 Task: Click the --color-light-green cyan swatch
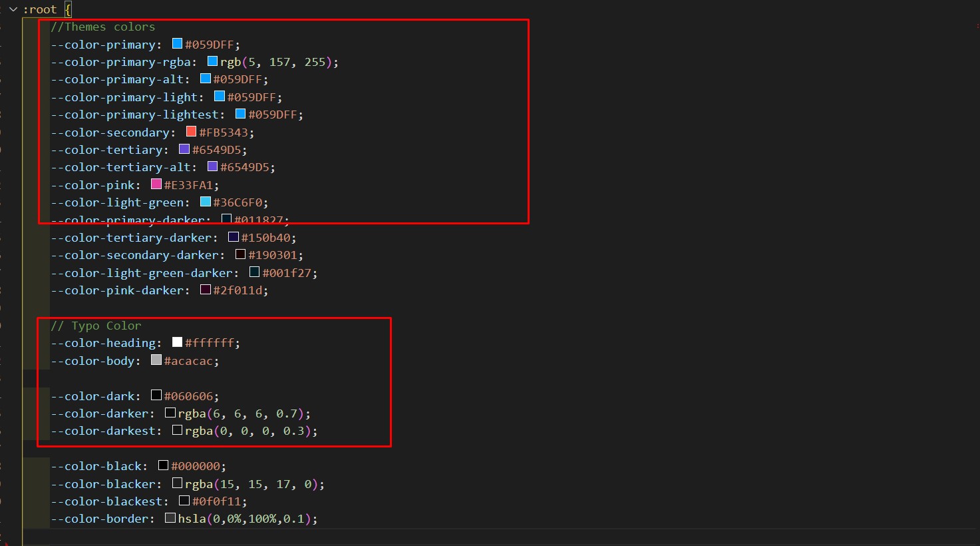[206, 202]
